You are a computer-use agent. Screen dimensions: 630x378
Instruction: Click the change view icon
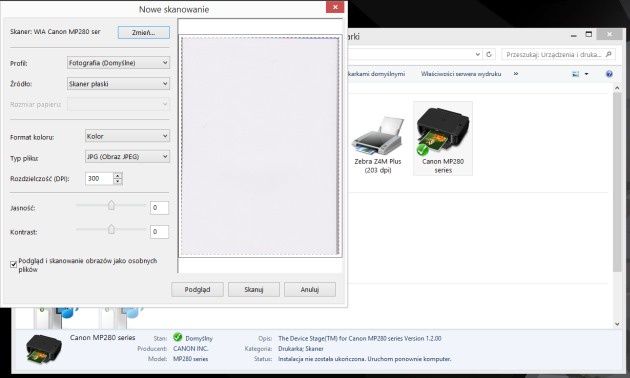[x=576, y=74]
